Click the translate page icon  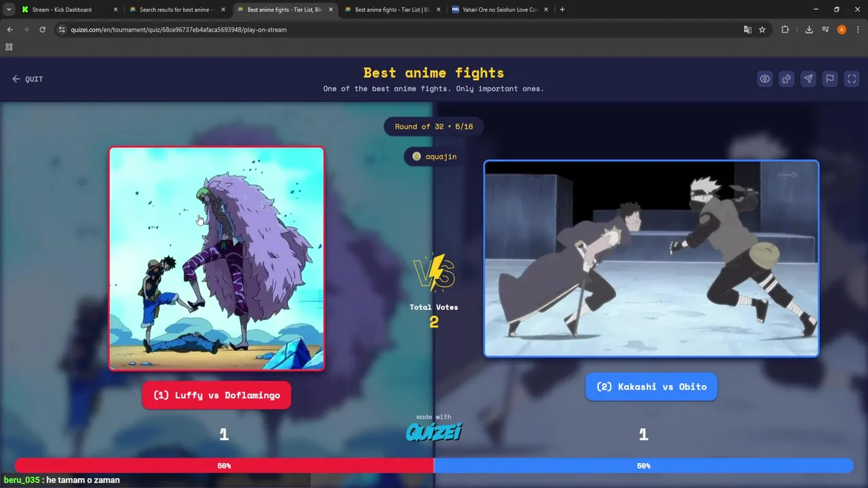[x=747, y=30]
